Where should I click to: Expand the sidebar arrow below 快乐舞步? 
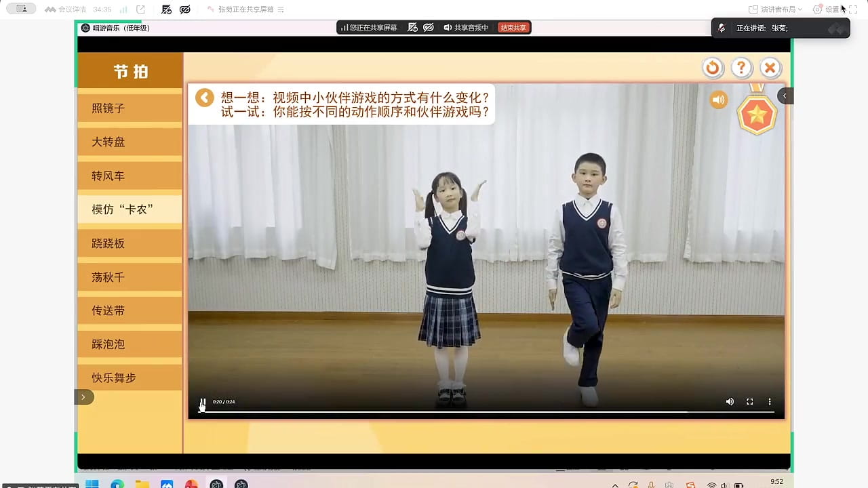click(83, 397)
